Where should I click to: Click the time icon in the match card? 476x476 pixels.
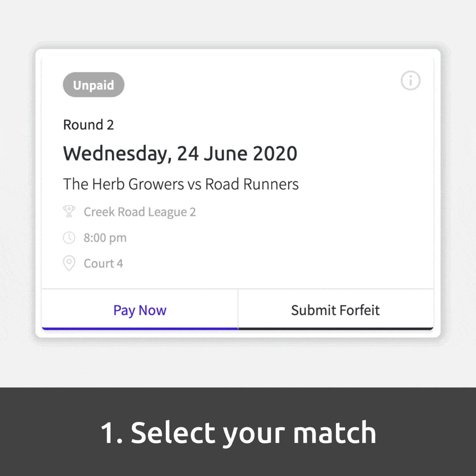[69, 238]
